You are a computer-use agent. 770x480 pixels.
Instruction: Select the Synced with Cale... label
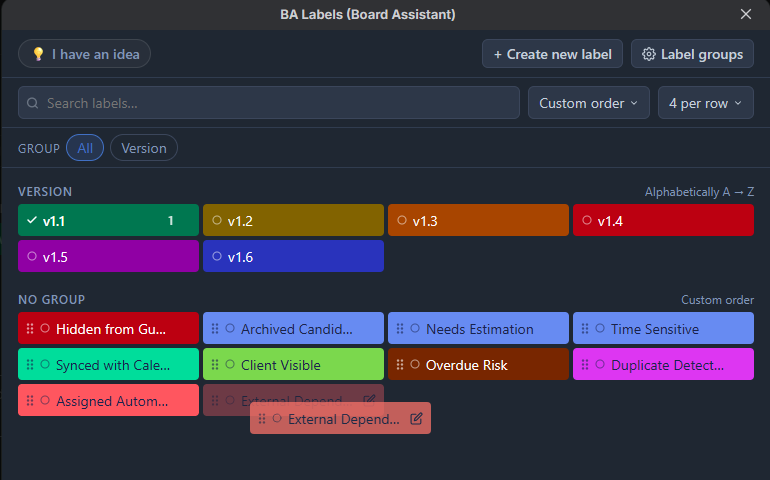tap(109, 364)
